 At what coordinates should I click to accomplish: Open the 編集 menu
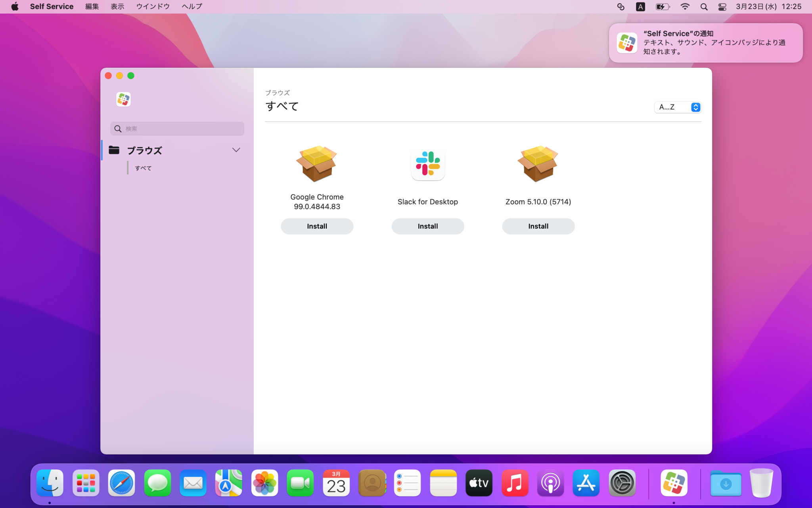click(x=92, y=7)
